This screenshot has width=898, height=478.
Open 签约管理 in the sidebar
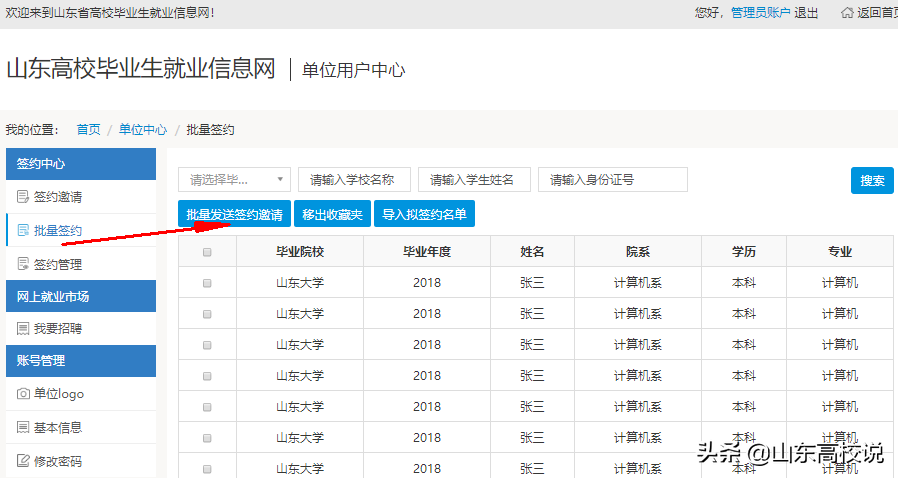pos(81,264)
